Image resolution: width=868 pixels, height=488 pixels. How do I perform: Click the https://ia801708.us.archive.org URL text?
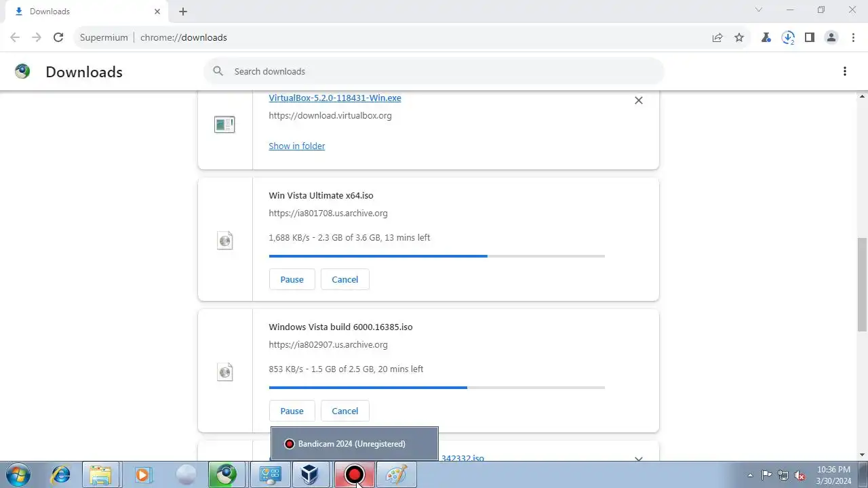pos(328,213)
